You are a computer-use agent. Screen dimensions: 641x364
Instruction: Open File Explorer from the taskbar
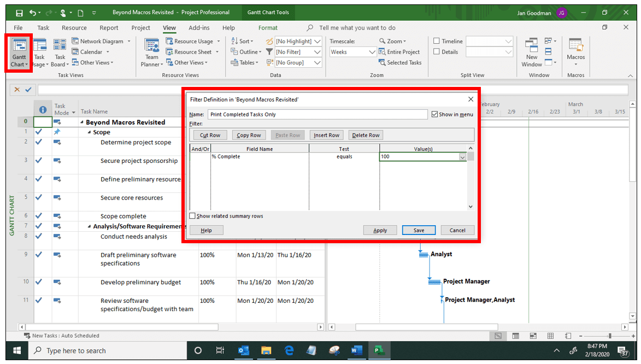tap(266, 350)
